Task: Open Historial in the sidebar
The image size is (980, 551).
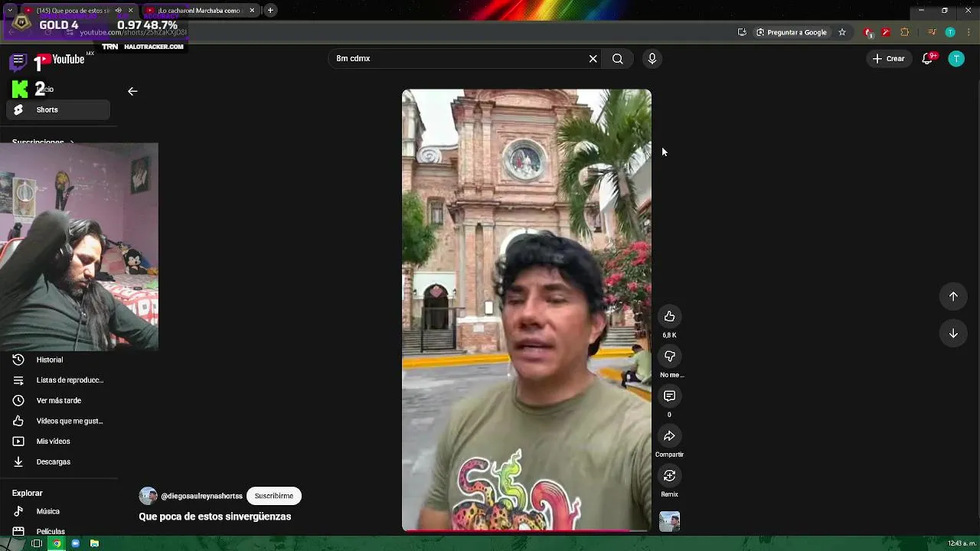Action: (58, 360)
